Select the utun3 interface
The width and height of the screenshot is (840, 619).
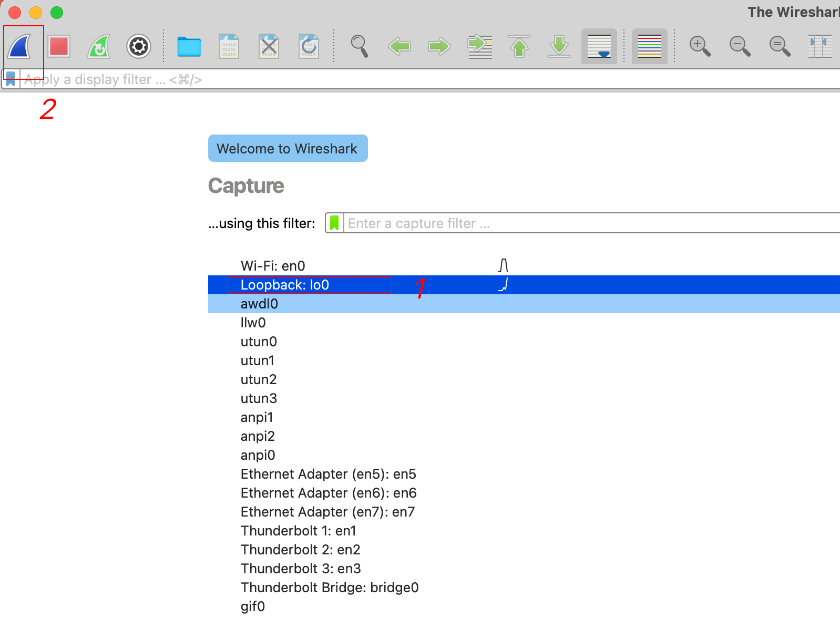click(524, 398)
